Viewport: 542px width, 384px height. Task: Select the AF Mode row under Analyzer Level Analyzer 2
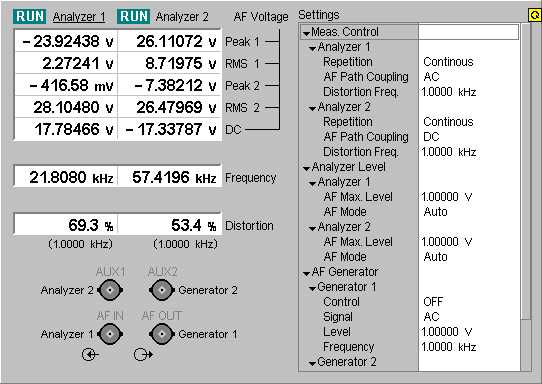410,257
